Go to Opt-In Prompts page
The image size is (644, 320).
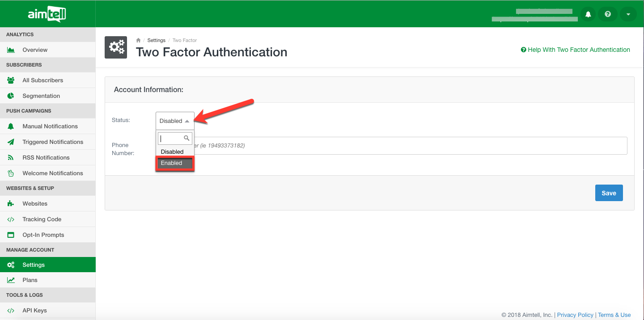43,235
